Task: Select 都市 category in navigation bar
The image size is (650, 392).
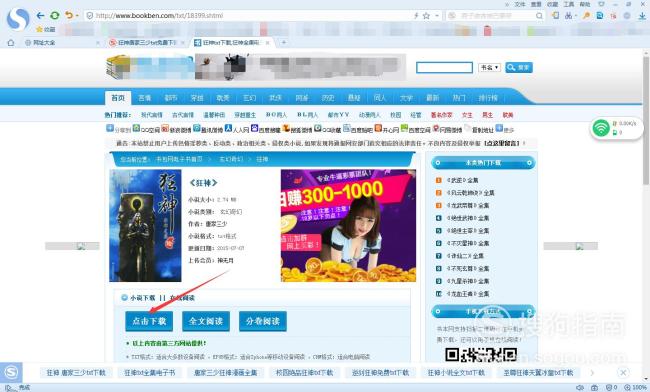Action: pos(171,98)
